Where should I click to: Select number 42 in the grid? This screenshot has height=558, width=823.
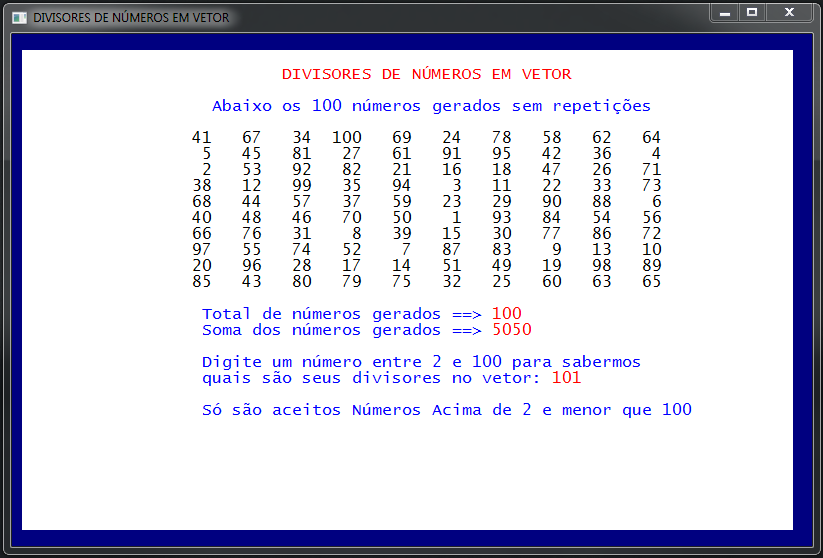coord(552,154)
